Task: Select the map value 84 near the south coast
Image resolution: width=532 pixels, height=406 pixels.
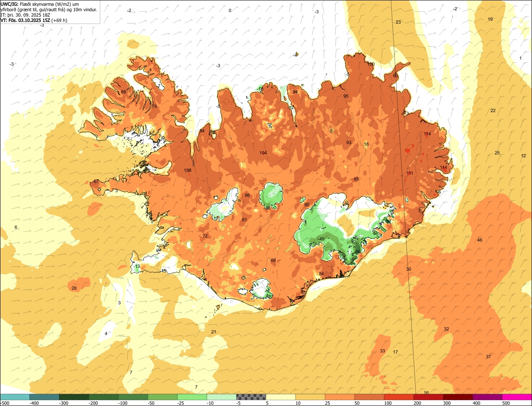Action: [321, 274]
